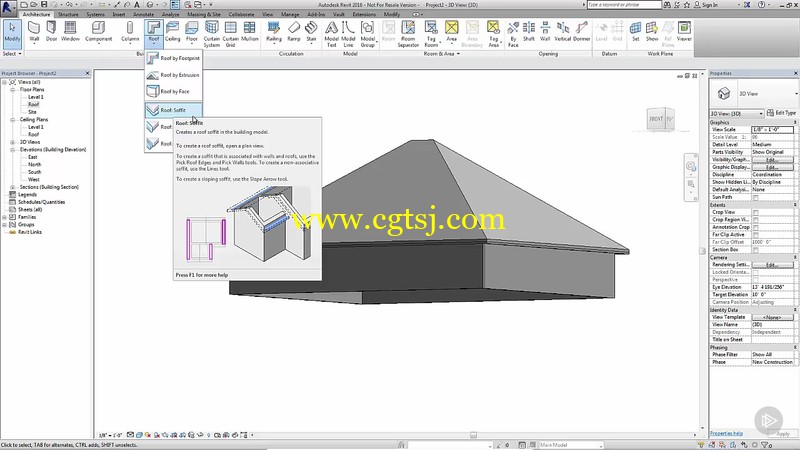Open the Model Text tool

pyautogui.click(x=332, y=34)
